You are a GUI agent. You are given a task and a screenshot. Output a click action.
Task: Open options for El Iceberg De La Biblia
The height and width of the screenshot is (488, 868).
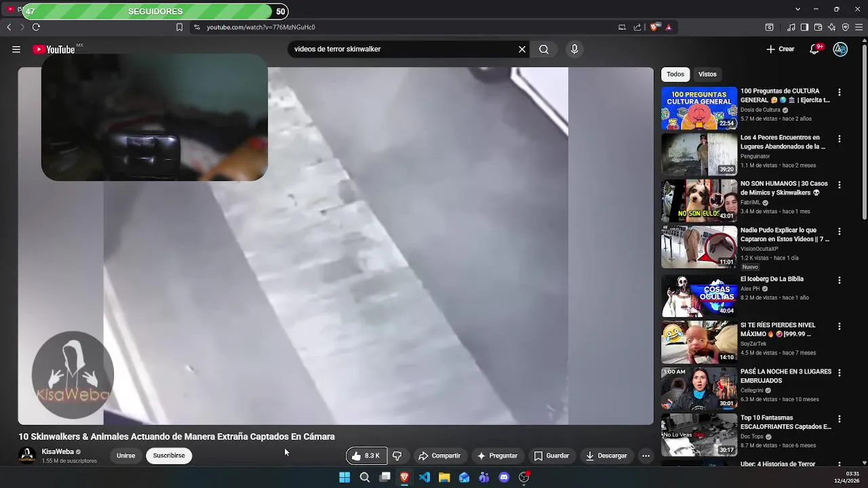tap(840, 280)
